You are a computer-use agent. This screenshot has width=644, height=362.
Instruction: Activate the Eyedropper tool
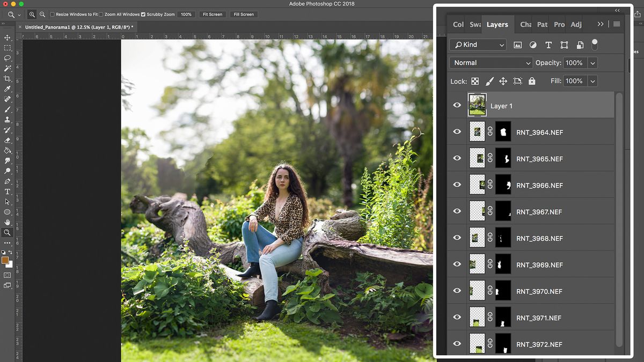[x=8, y=88]
